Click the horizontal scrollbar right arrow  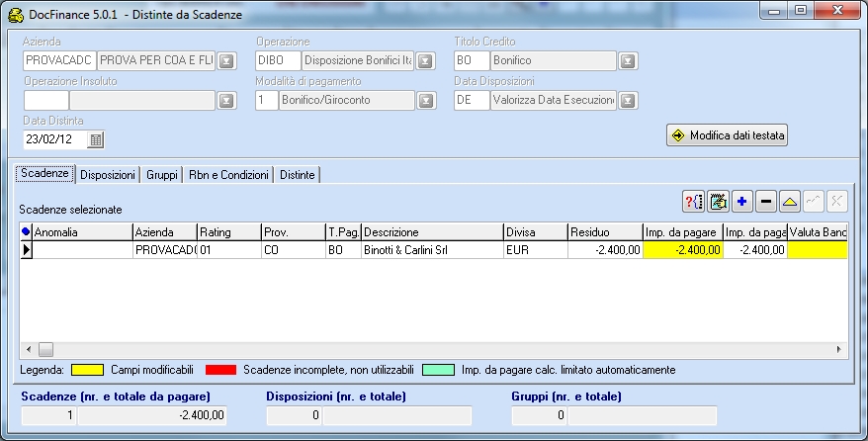(840, 349)
